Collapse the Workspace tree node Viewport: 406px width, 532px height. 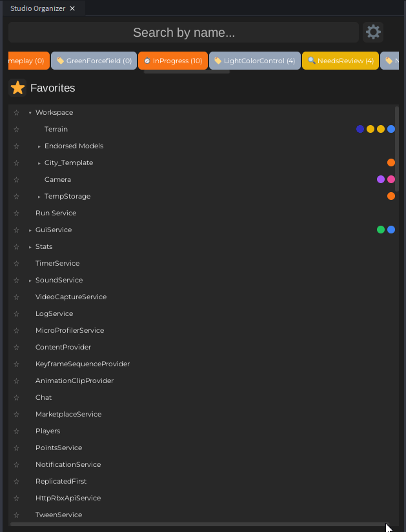[30, 113]
